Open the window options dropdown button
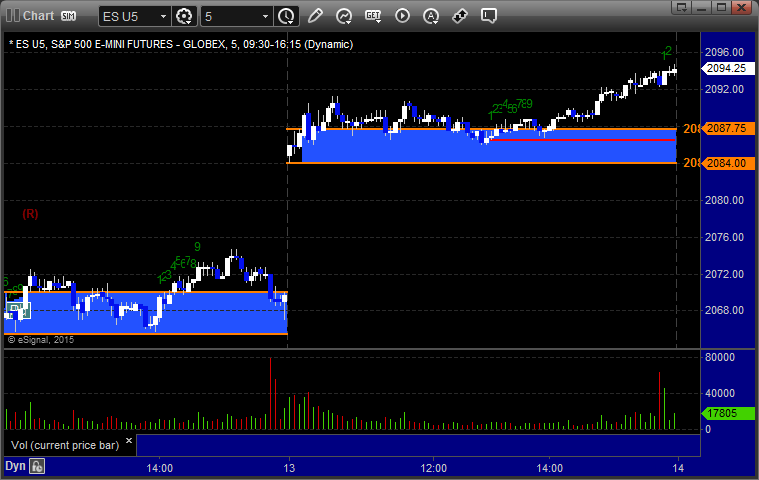The image size is (759, 480). 682,7
